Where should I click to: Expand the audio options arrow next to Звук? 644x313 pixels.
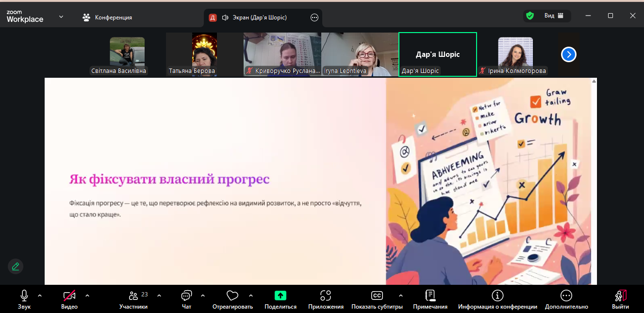coord(40,295)
